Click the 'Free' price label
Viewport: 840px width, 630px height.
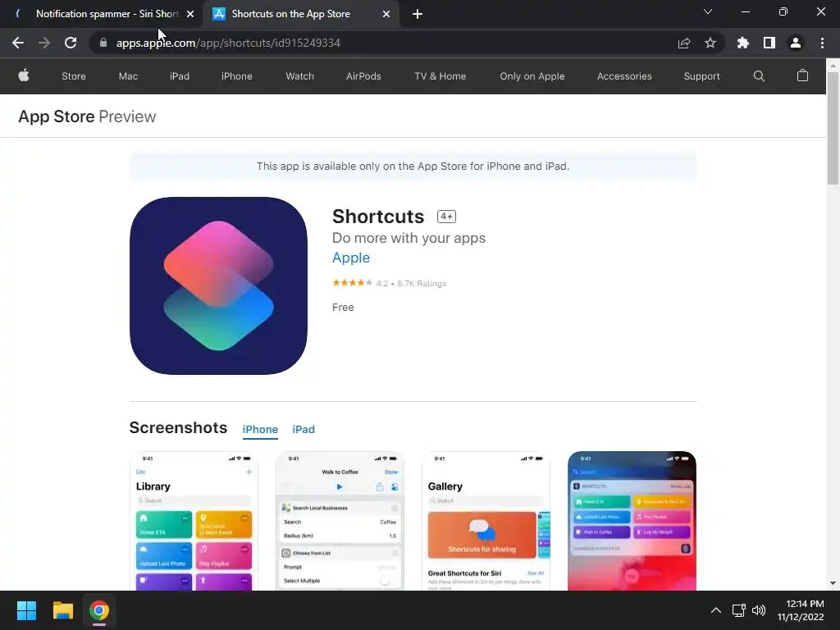click(343, 308)
